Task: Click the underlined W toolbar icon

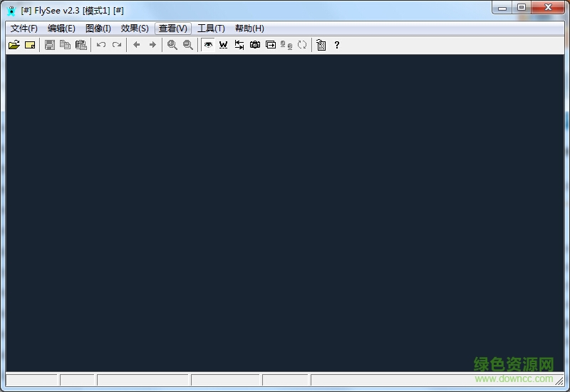Action: 224,45
